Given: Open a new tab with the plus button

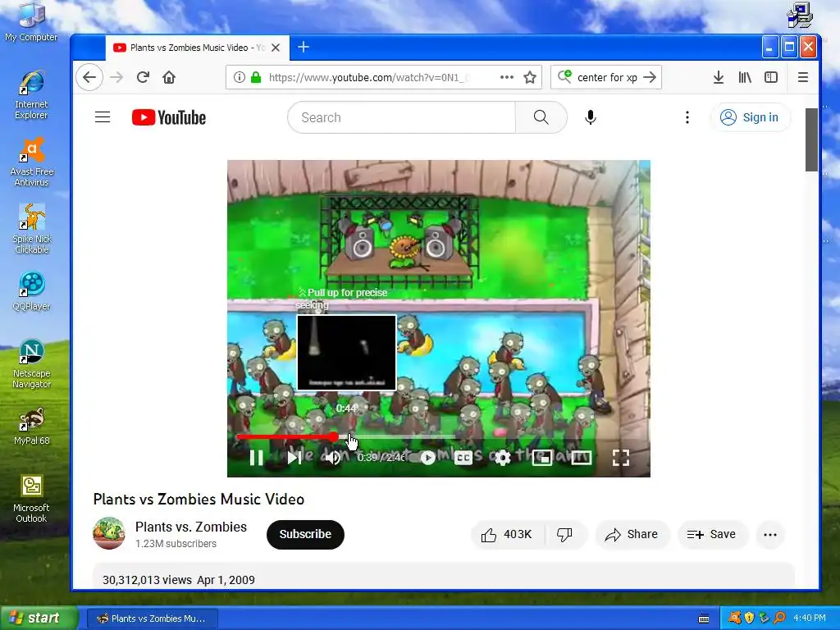Looking at the screenshot, I should [304, 47].
